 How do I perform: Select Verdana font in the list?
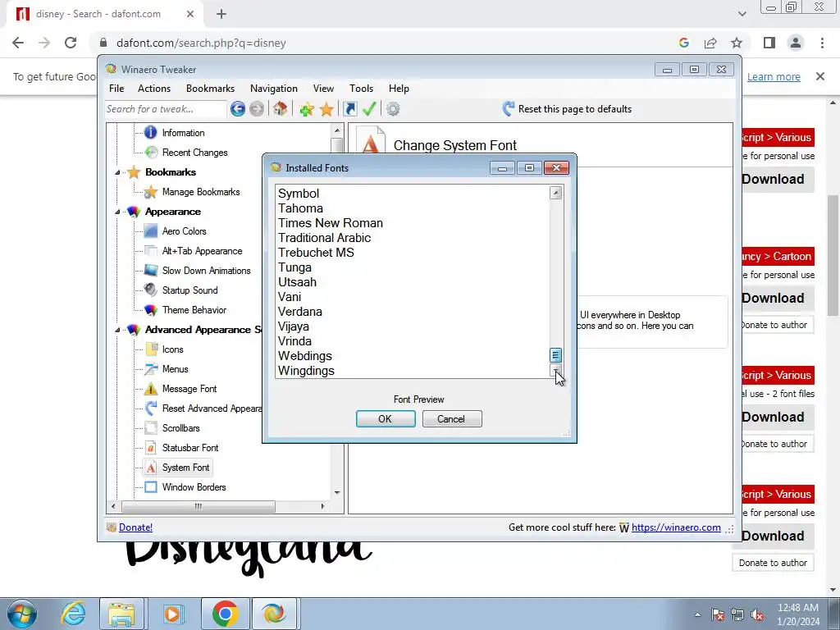[x=300, y=312]
